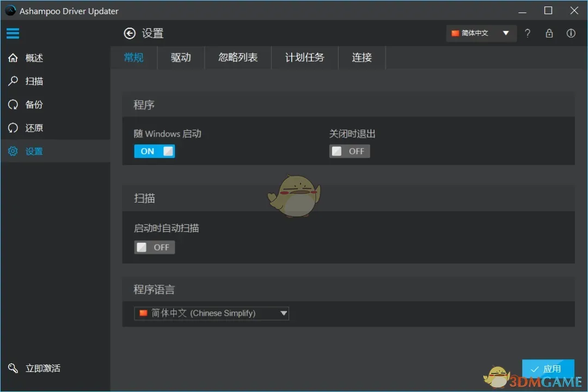The height and width of the screenshot is (392, 588).
Task: Open the interface language dropdown at top right
Action: (x=481, y=33)
